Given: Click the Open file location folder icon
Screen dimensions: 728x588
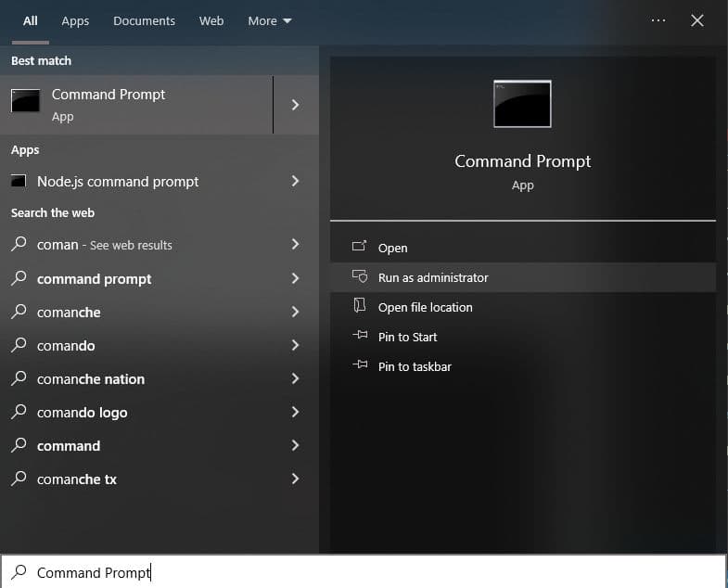Looking at the screenshot, I should 360,307.
